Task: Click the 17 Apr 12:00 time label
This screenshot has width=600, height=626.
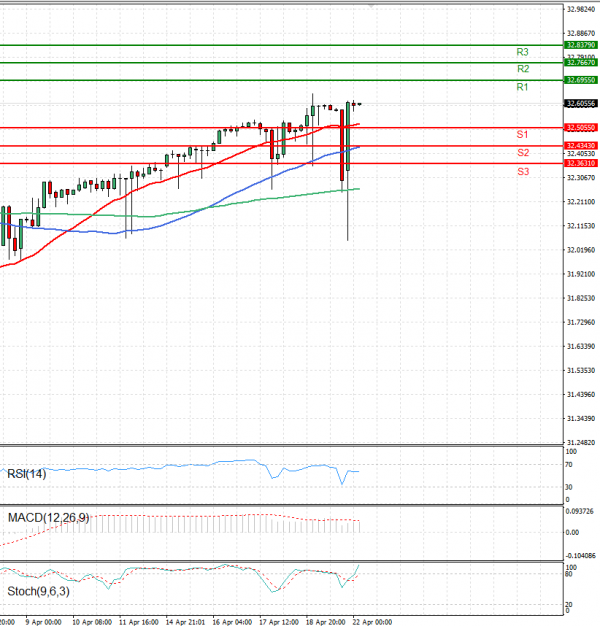Action: click(279, 622)
